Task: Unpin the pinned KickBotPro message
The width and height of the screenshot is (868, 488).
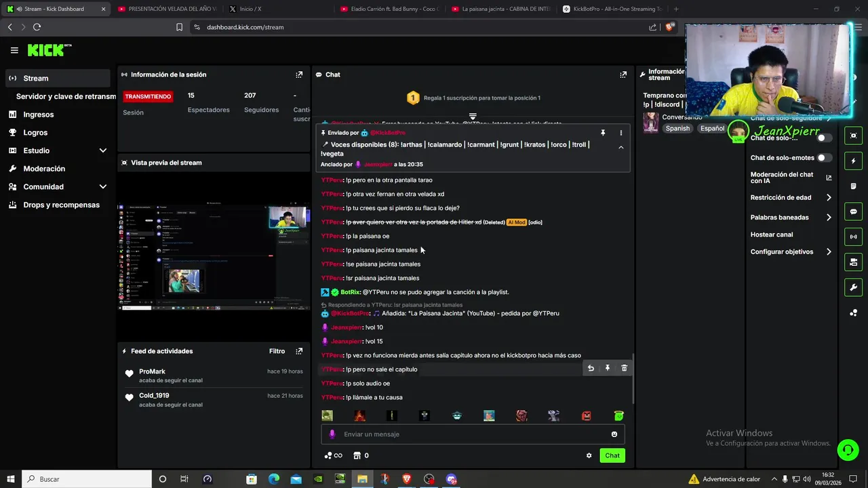Action: tap(603, 133)
